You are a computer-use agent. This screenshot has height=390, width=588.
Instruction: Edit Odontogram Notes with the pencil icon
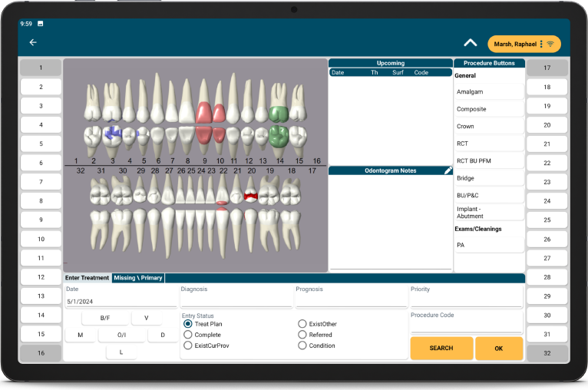tap(448, 170)
